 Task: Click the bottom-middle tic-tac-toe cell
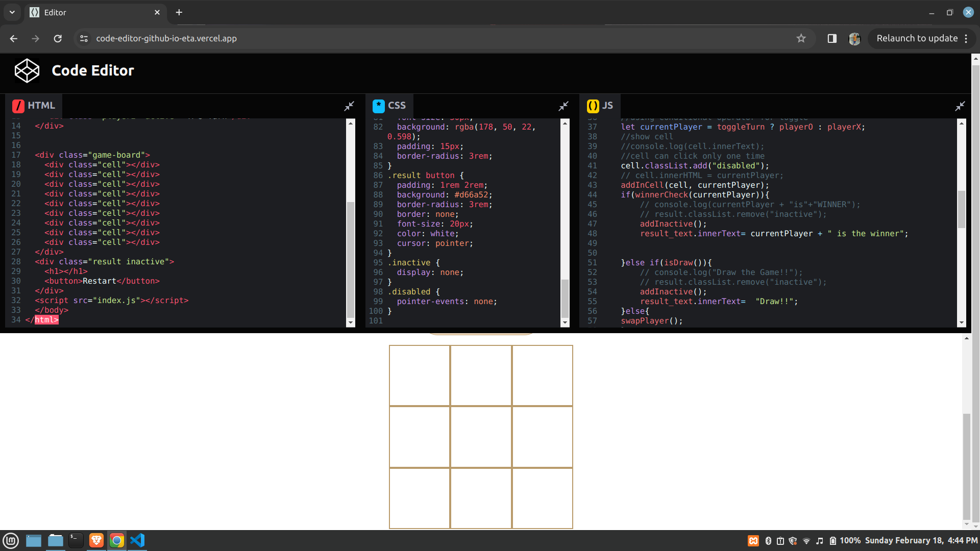[x=481, y=498]
